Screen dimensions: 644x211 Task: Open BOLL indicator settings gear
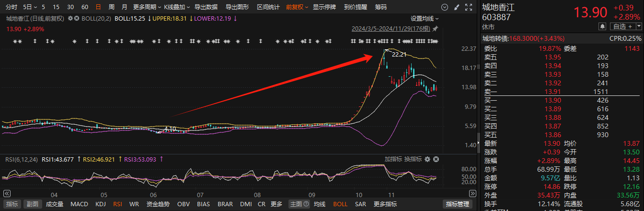(70, 18)
